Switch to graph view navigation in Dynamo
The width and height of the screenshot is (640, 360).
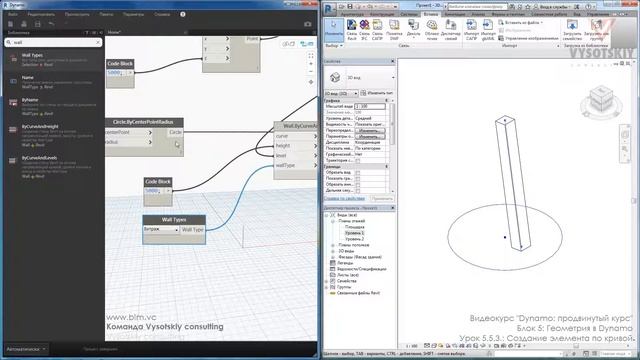(x=307, y=44)
